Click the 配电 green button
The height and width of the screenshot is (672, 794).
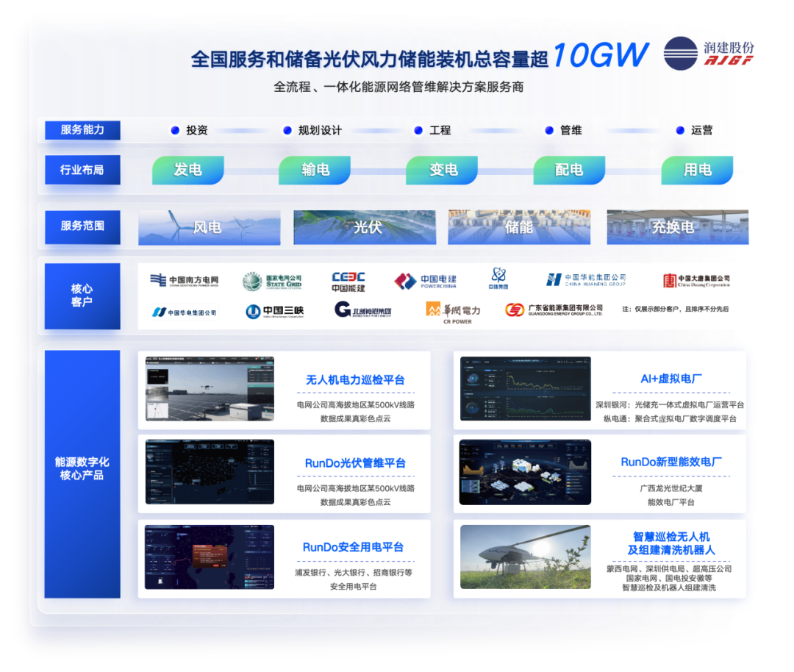pos(569,170)
